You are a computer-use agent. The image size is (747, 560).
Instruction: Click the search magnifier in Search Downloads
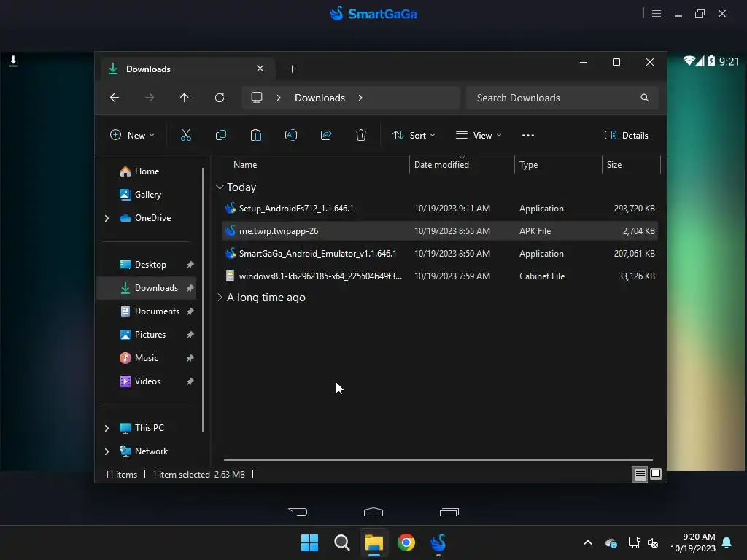point(645,98)
